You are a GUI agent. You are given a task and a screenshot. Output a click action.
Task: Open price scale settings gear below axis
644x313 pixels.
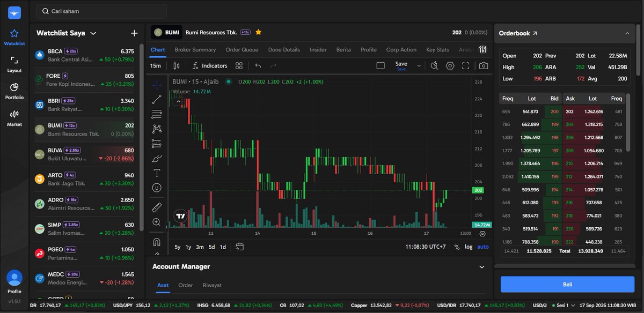coord(482,234)
